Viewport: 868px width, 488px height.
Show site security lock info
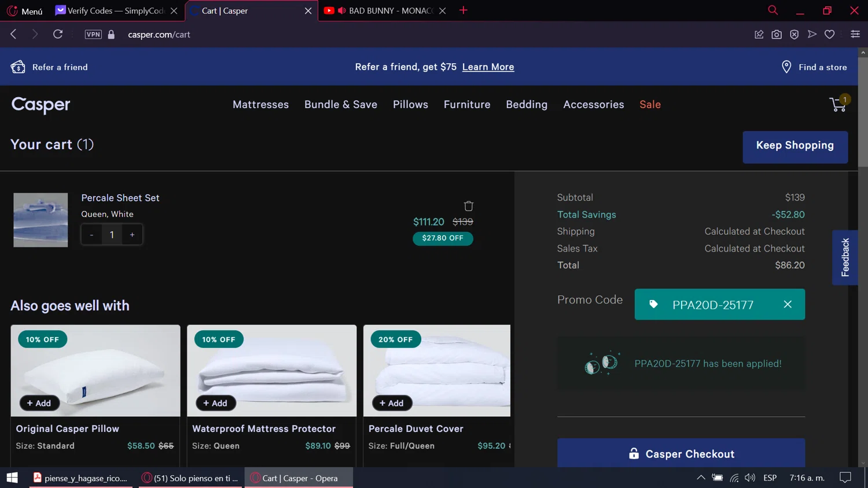pos(111,35)
